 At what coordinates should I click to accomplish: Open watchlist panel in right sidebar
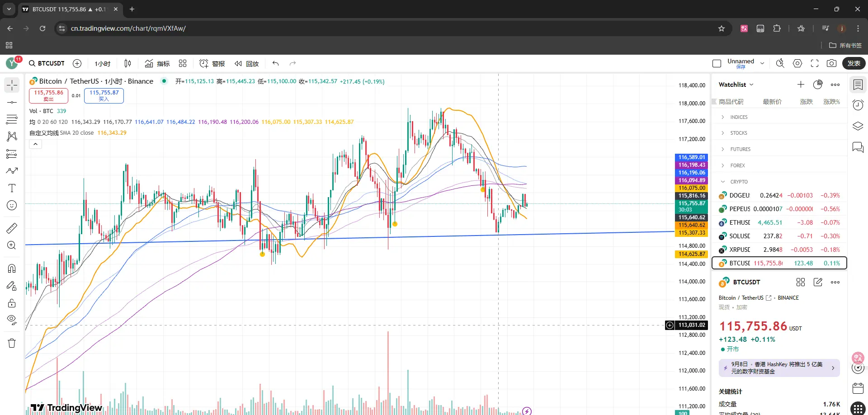858,85
